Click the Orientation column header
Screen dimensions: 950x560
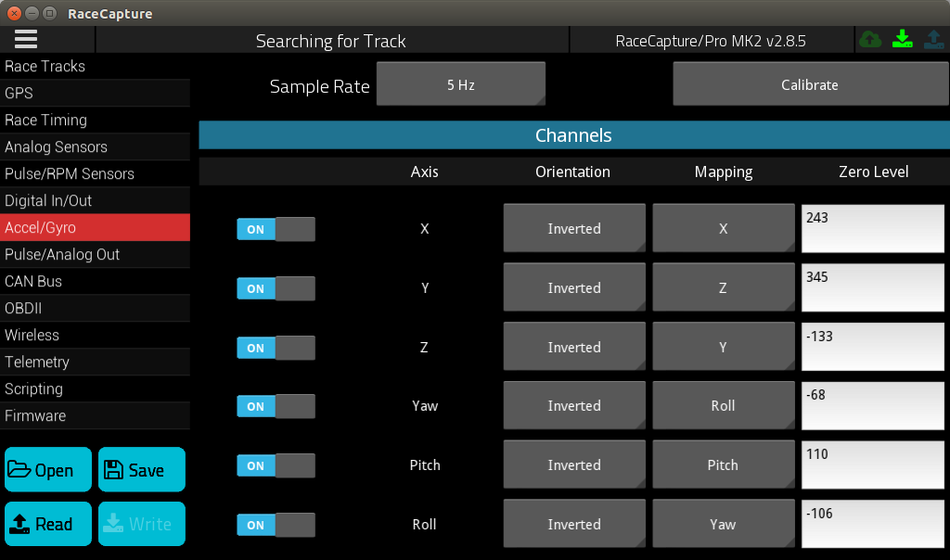pos(572,172)
